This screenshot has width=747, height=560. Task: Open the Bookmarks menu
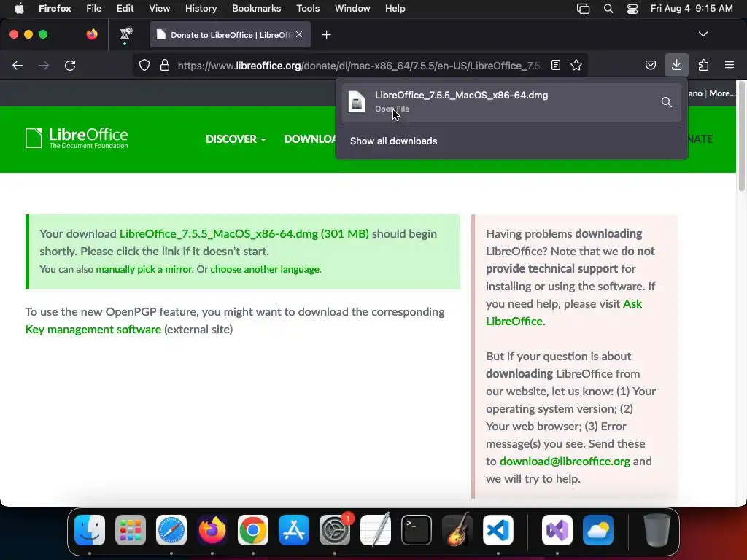pos(256,9)
